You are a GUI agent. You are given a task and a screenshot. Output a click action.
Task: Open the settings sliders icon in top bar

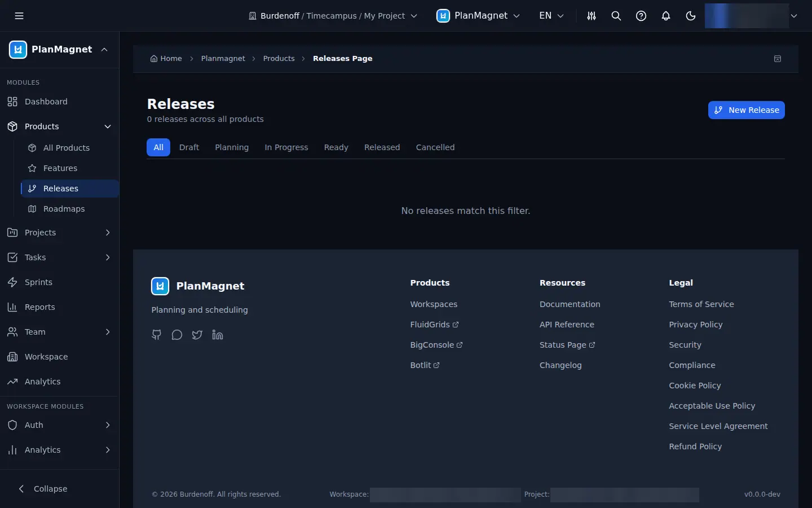coord(592,16)
